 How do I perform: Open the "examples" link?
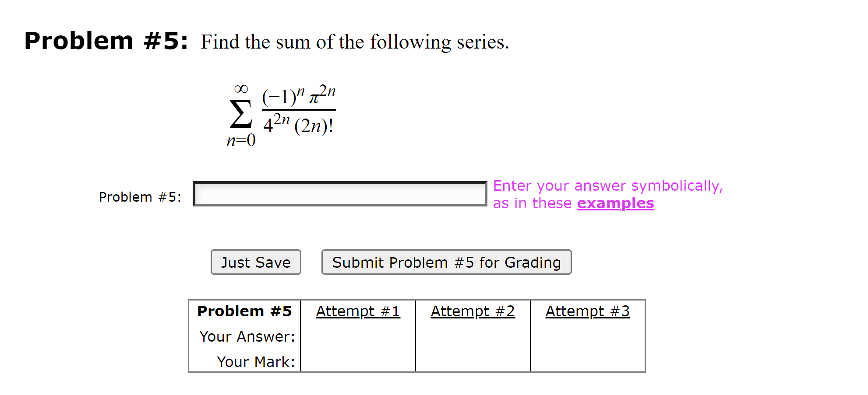pyautogui.click(x=615, y=203)
